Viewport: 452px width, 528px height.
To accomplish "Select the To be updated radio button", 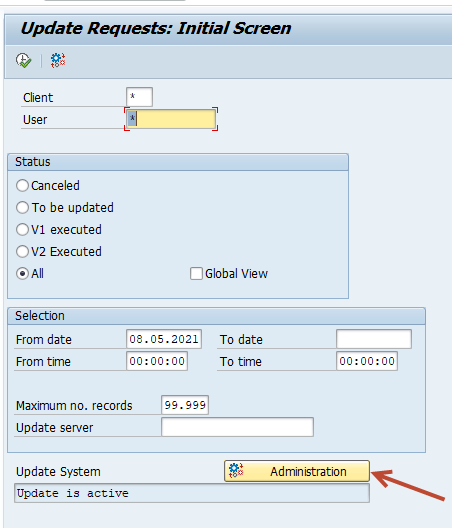I will coord(22,207).
